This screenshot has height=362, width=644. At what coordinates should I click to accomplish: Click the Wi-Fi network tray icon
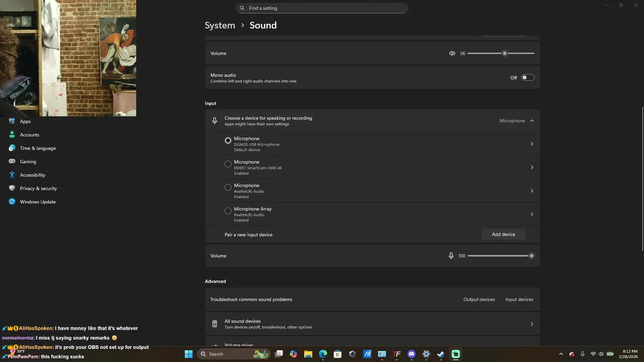[593, 354]
